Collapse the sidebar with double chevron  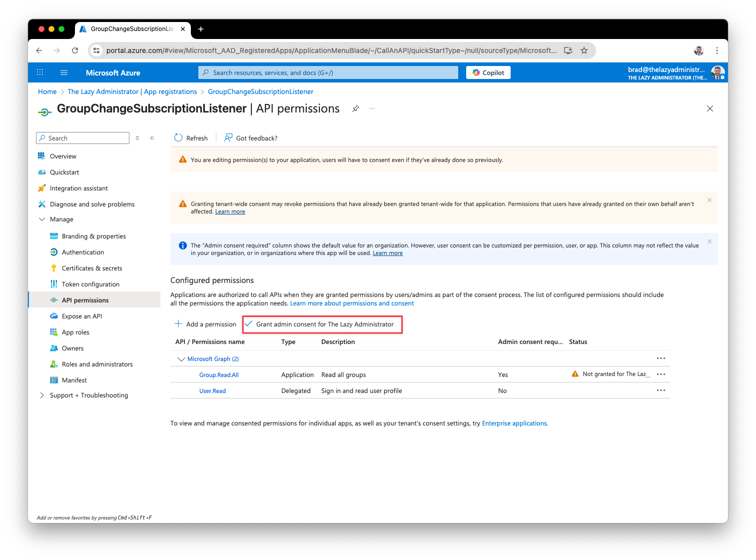pos(152,138)
